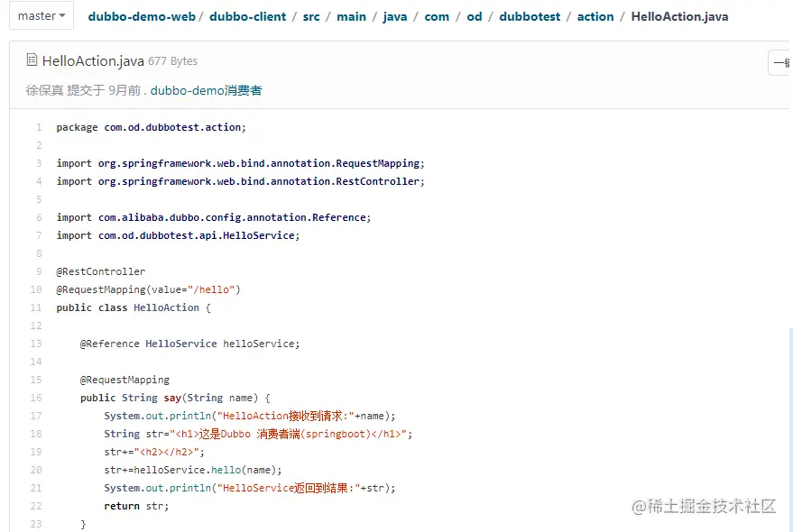The image size is (793, 532).
Task: Select line number 17
Action: (36, 416)
